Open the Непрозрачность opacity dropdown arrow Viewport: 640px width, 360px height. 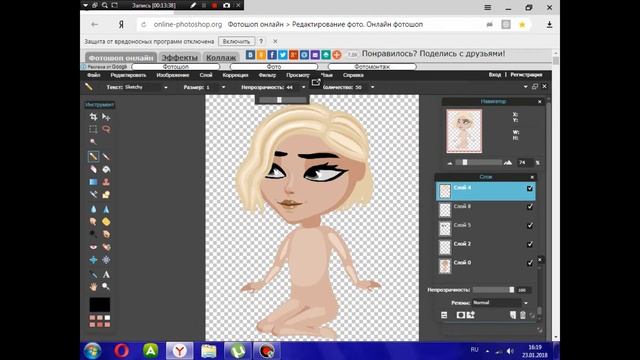coord(303,87)
